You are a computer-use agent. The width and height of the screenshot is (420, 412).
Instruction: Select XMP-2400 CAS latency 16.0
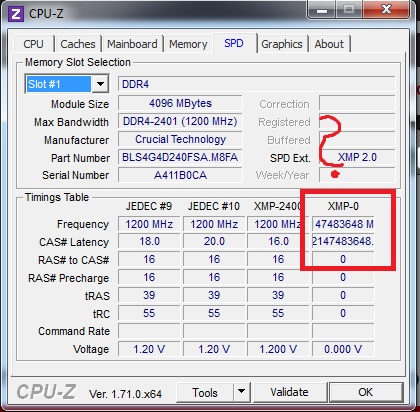278,241
